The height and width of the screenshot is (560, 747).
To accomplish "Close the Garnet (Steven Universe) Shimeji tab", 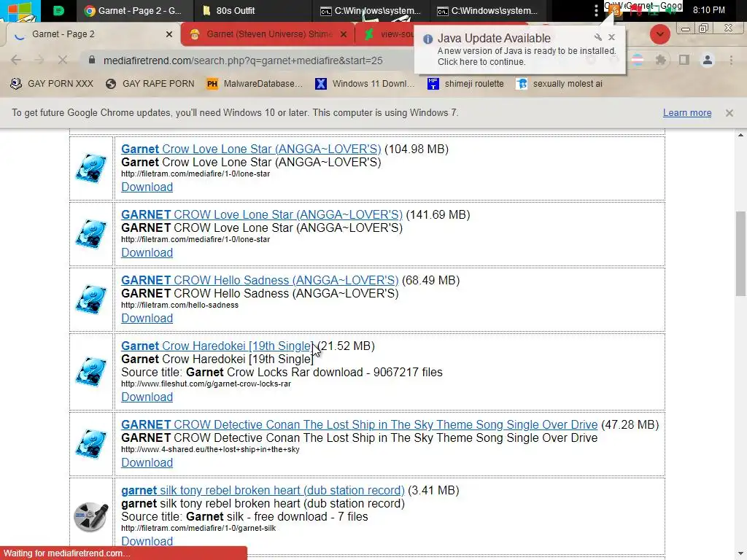I will pos(344,34).
